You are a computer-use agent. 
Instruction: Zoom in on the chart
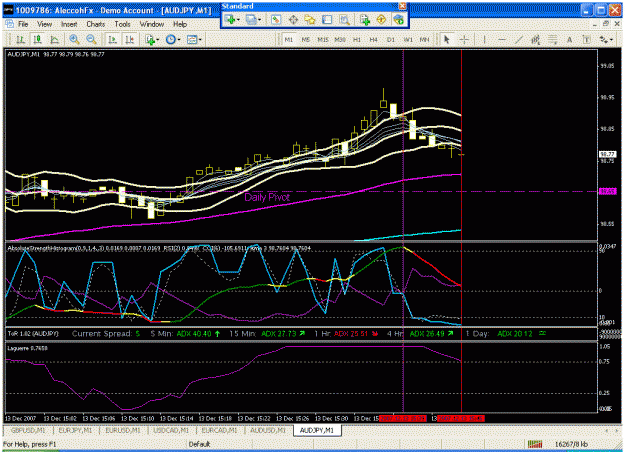tap(74, 39)
